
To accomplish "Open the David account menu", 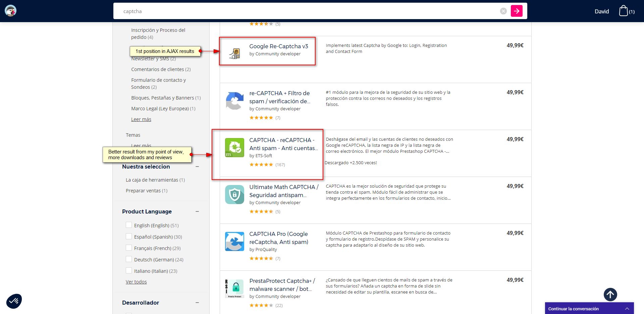I will coord(602,11).
